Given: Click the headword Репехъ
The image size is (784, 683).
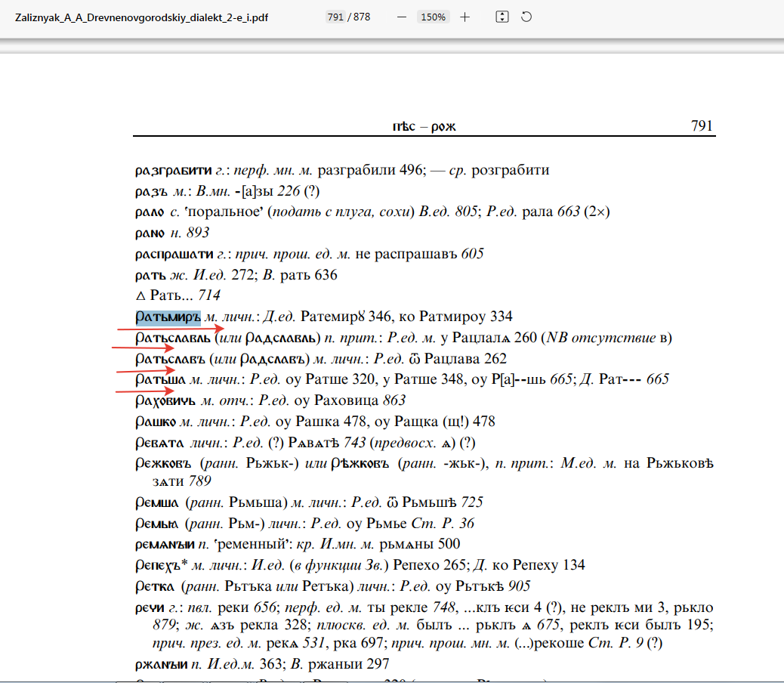Looking at the screenshot, I should tap(158, 566).
